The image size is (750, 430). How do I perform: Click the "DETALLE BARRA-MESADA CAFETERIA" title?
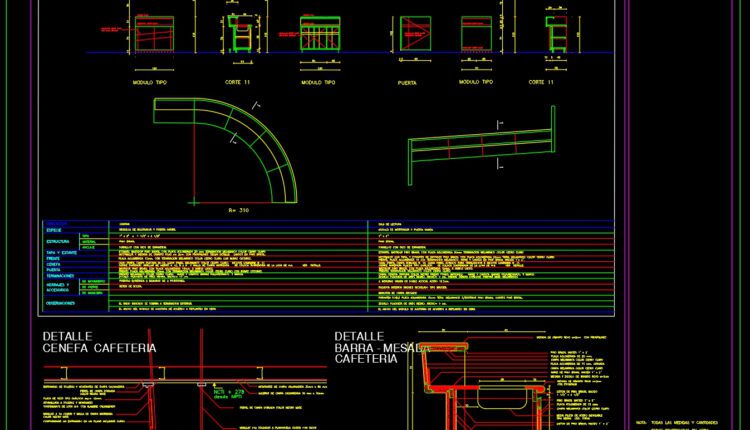tap(382, 348)
